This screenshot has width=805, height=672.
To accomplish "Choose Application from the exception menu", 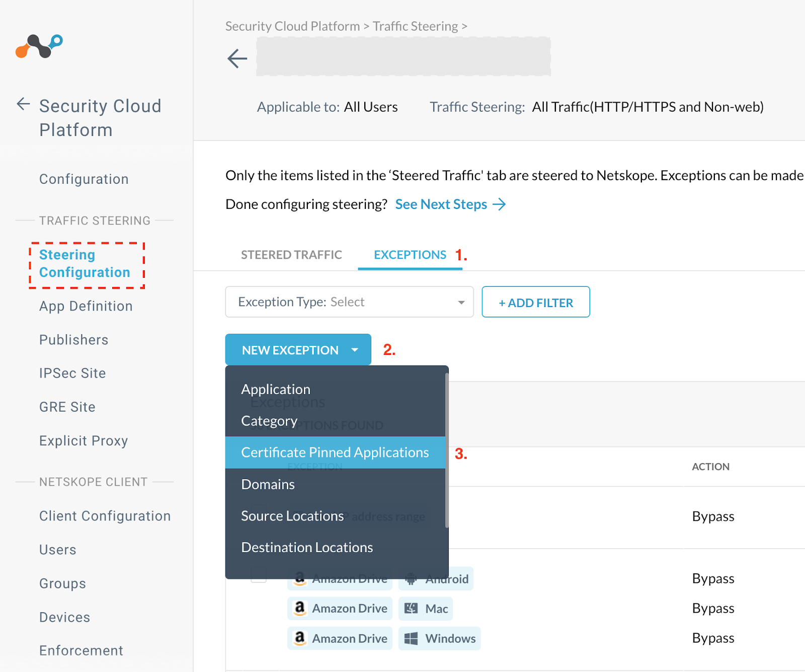I will tap(335, 389).
